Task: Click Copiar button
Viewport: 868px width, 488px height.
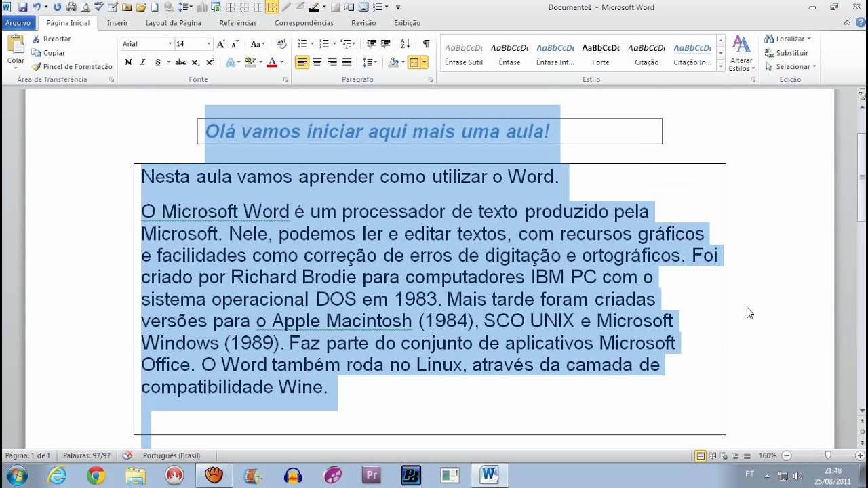Action: (48, 53)
